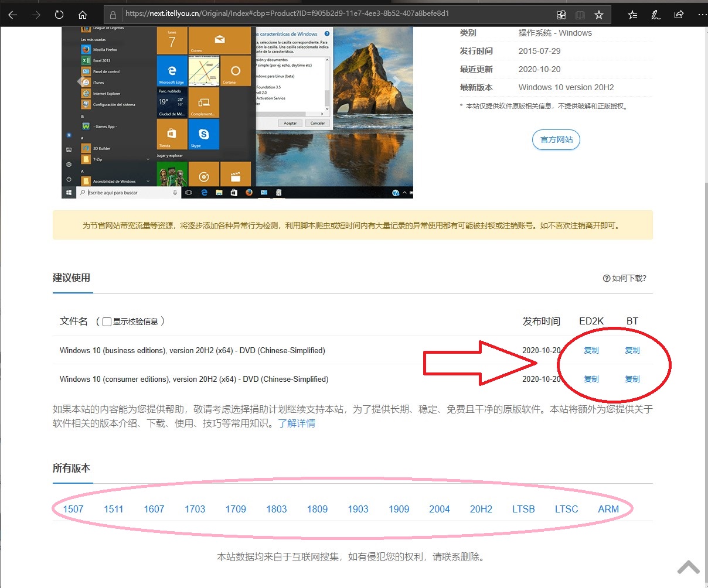Viewport: 708px width, 588px height.
Task: Show previous screenshot in carousel
Action: [80, 82]
